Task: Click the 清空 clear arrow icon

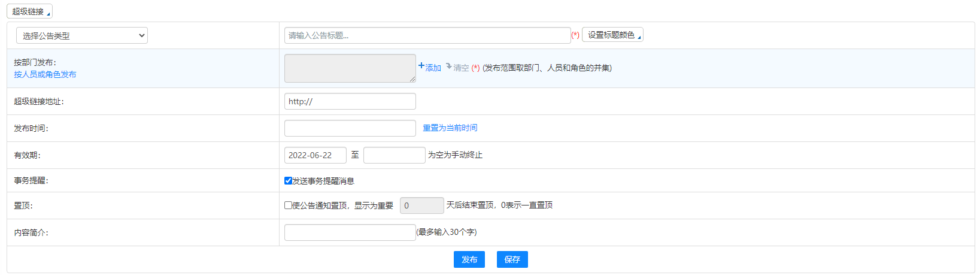Action: coord(449,66)
